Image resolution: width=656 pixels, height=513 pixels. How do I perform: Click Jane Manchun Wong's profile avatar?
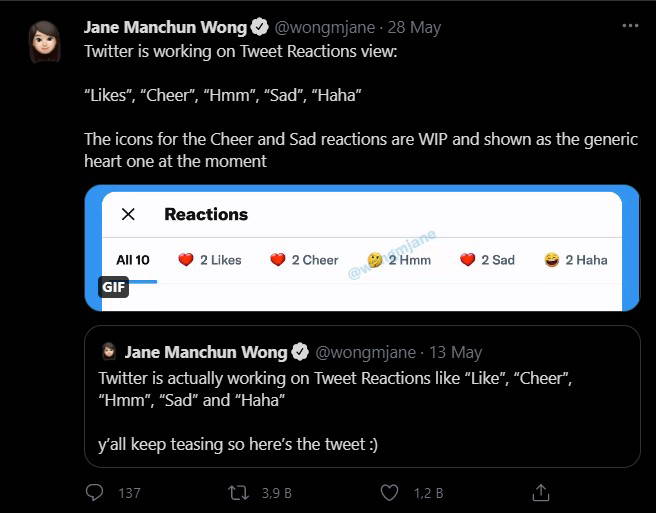pos(44,42)
